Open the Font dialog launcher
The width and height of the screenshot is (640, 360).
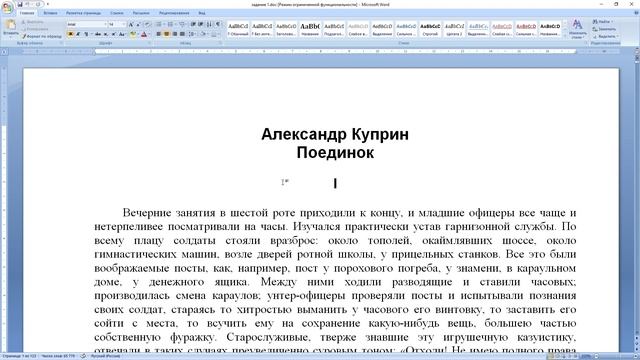(149, 42)
